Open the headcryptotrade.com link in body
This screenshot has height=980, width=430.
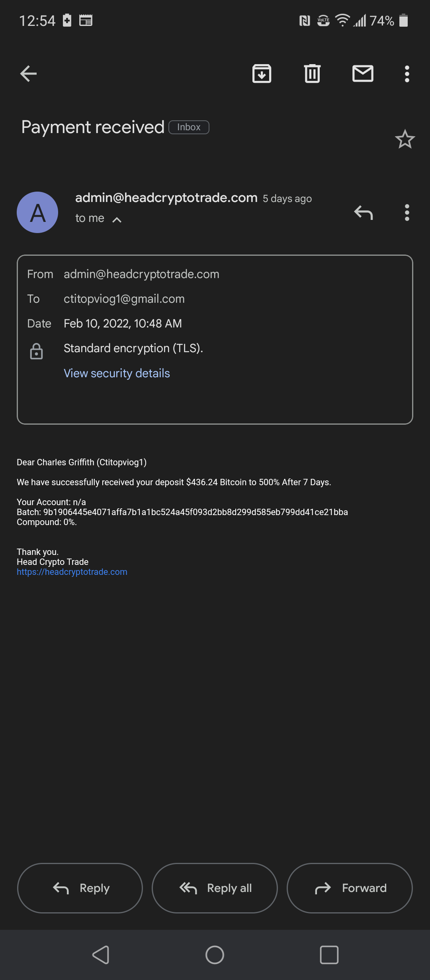(x=72, y=572)
